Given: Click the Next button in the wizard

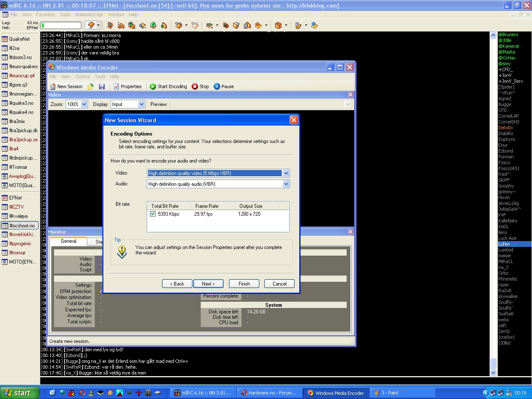Looking at the screenshot, I should point(208,284).
